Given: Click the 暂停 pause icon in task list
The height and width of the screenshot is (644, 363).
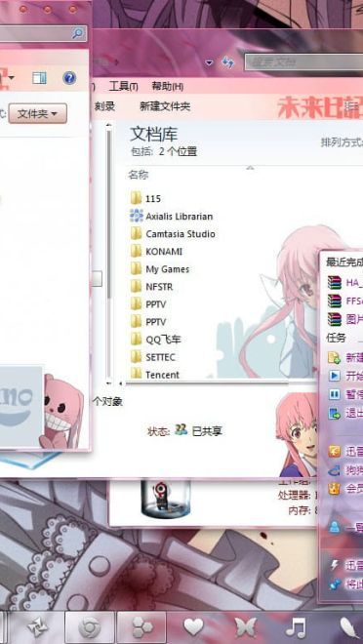Looking at the screenshot, I should 335,395.
